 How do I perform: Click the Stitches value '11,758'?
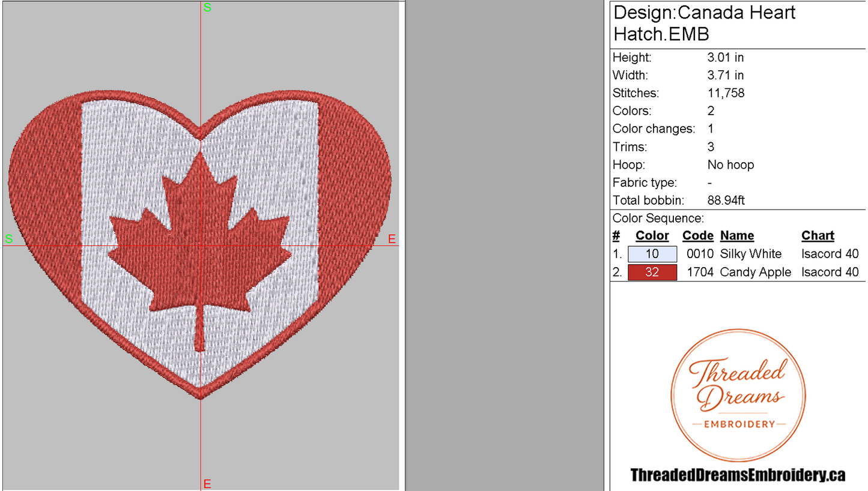(726, 94)
